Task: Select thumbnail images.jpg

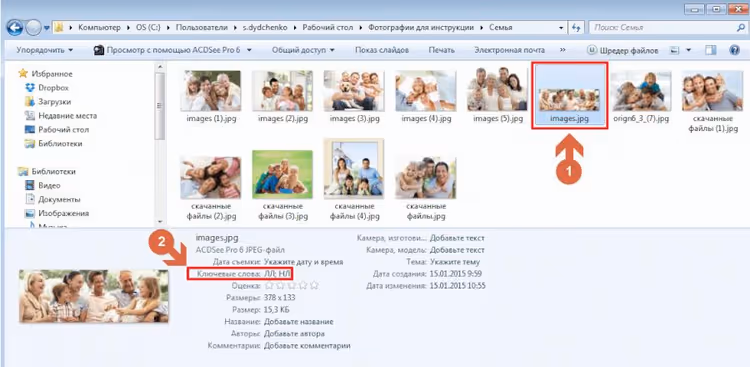Action: coord(569,96)
